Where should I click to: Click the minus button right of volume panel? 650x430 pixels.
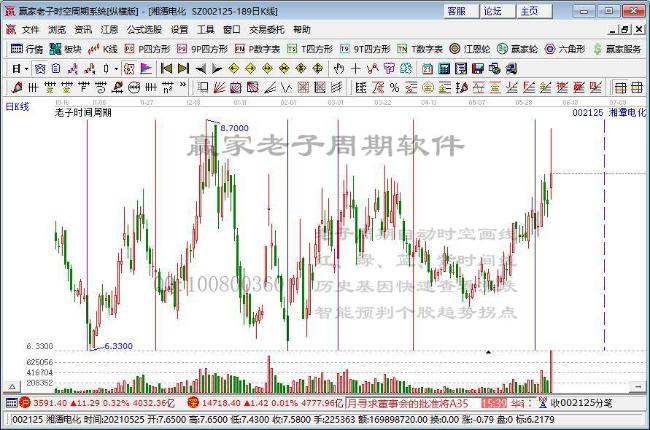pyautogui.click(x=638, y=387)
